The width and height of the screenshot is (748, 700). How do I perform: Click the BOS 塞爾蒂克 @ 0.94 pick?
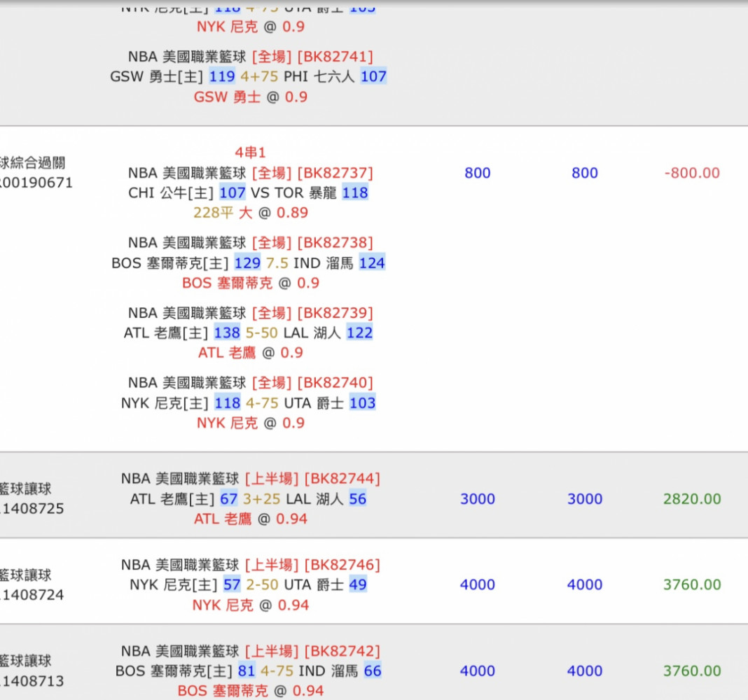point(251,690)
